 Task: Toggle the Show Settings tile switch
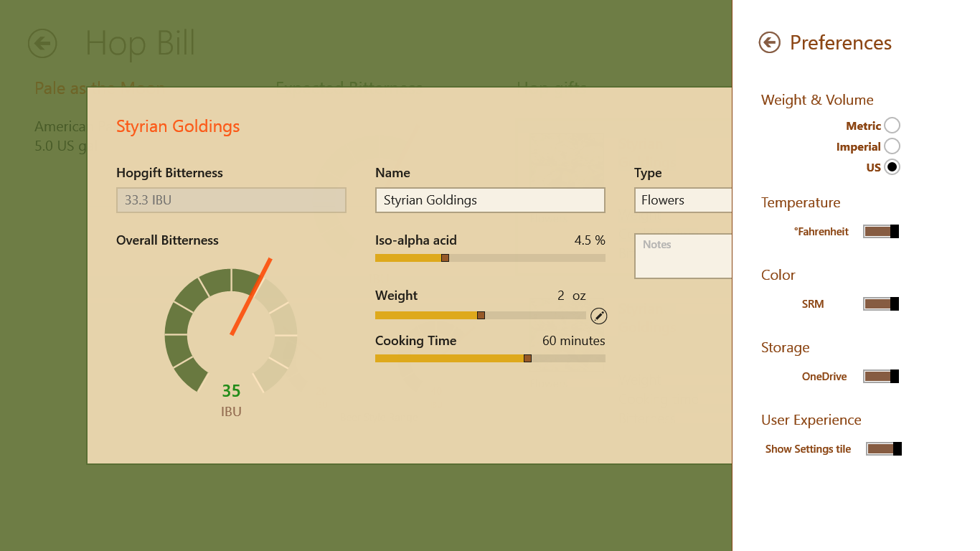[x=884, y=448]
